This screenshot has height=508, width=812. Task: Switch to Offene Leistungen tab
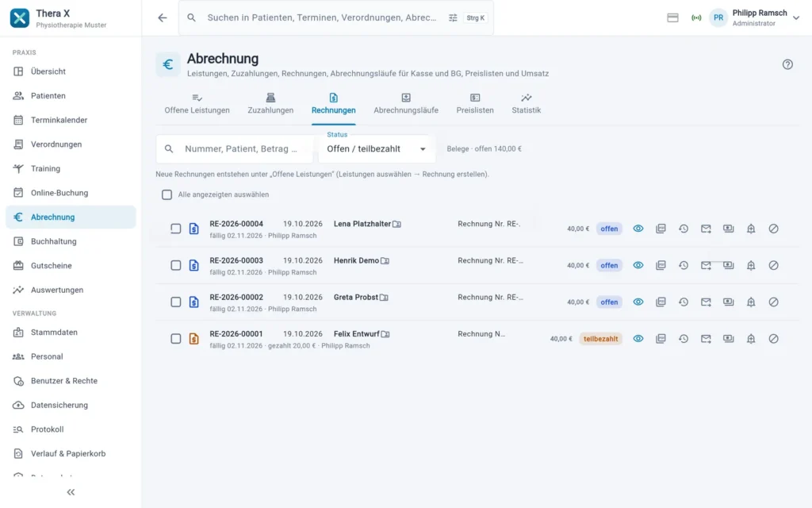click(x=197, y=104)
